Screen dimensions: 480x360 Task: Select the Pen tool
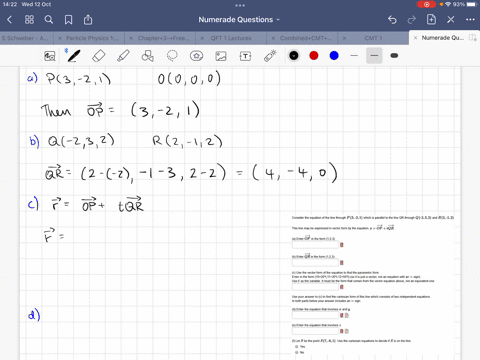coord(73,56)
